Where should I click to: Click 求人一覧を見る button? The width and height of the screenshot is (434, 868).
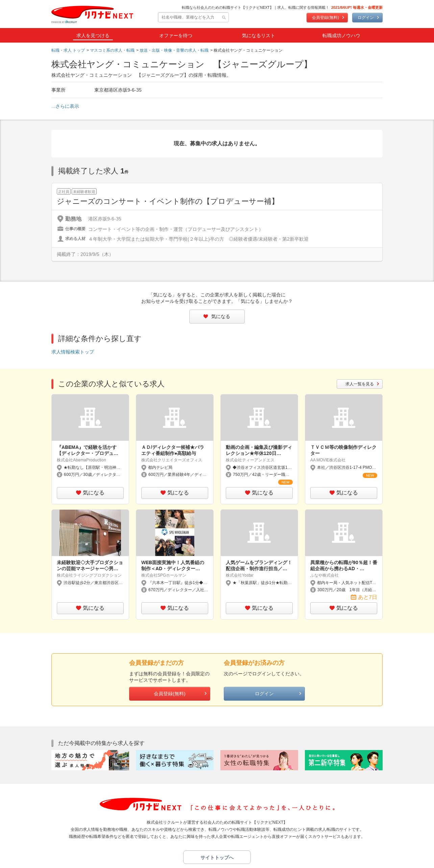(x=360, y=384)
